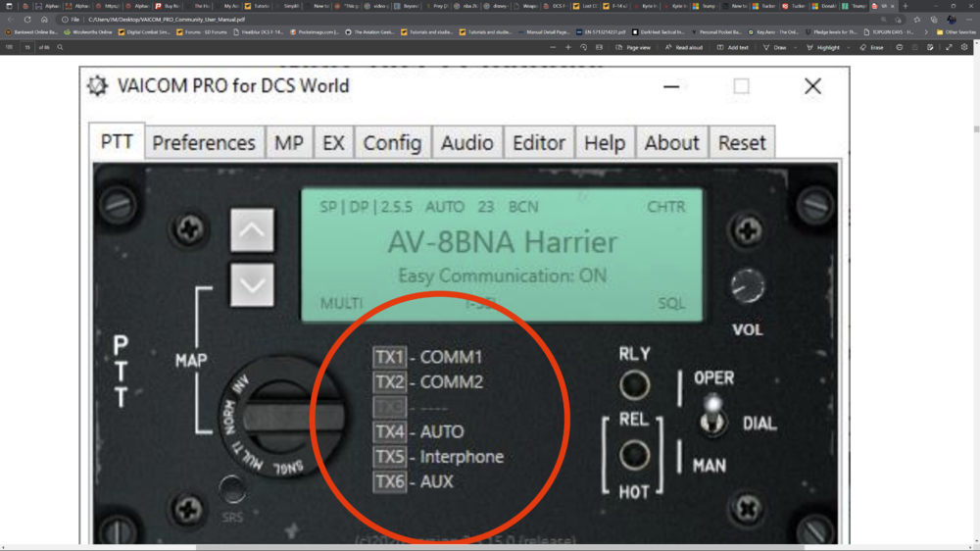Turn the VOL knob

click(x=748, y=286)
